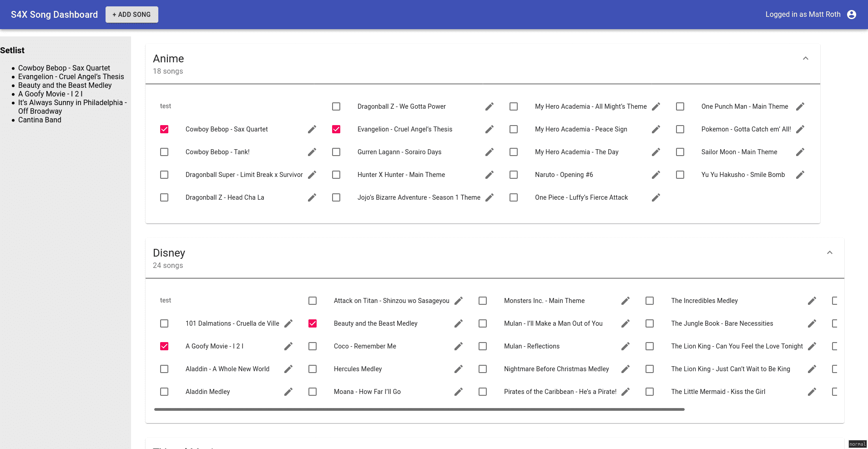The height and width of the screenshot is (449, 868).
Task: Collapse the Disney section
Action: pyautogui.click(x=830, y=252)
